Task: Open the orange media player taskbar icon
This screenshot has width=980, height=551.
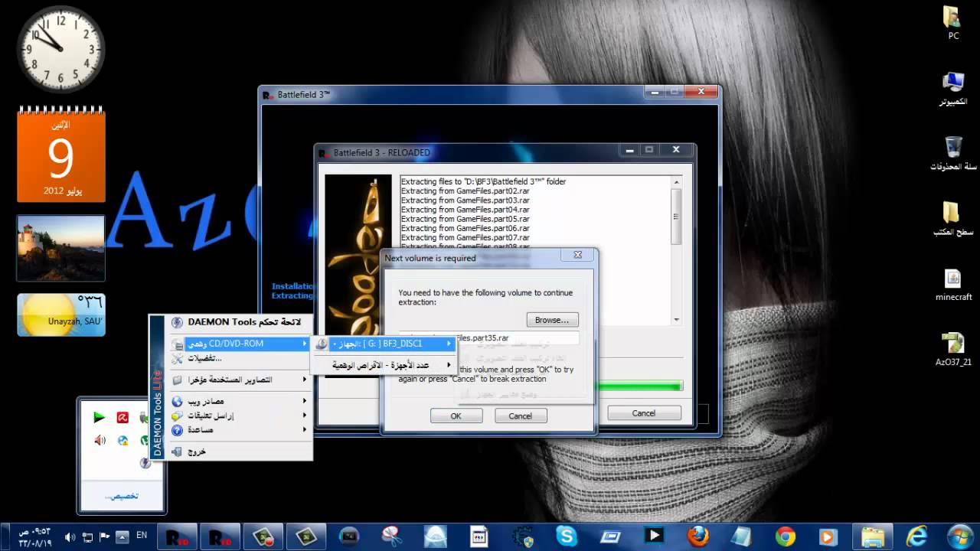Action: tap(828, 536)
